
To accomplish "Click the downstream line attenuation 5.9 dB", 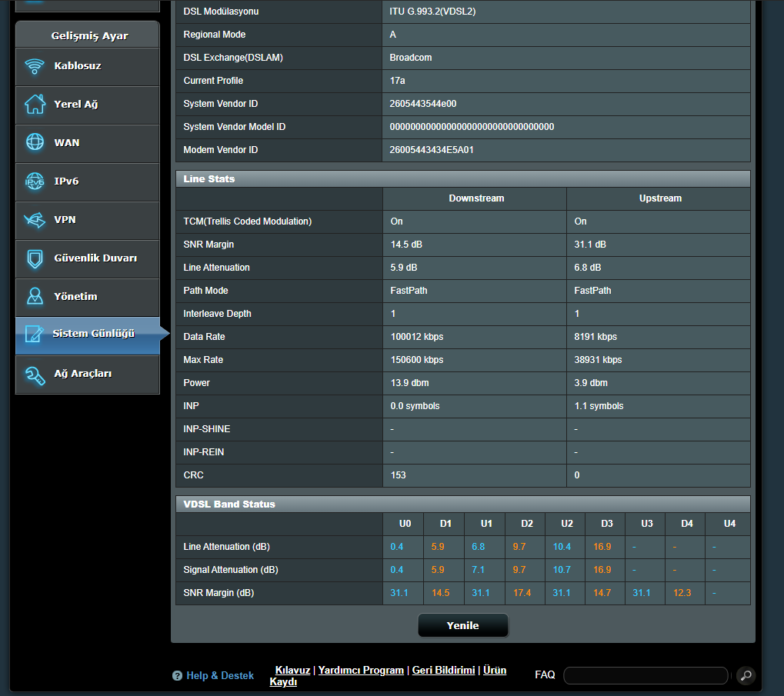I will pos(403,268).
